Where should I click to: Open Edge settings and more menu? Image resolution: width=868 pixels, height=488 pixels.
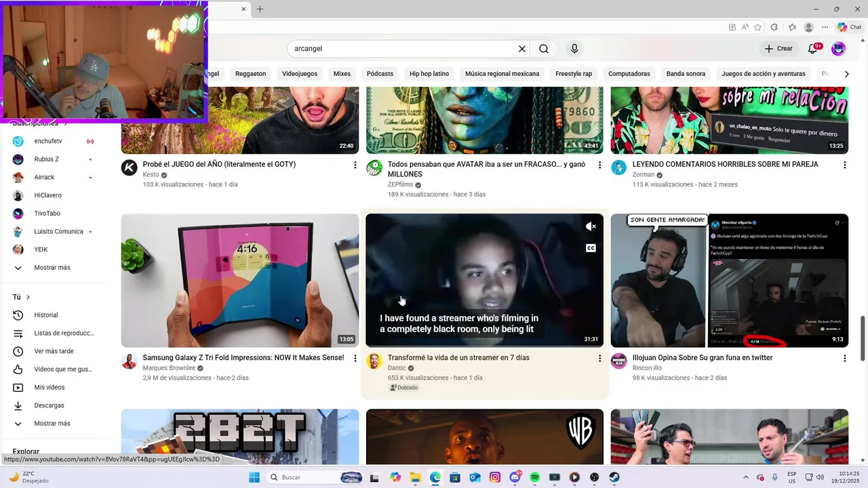pos(825,27)
